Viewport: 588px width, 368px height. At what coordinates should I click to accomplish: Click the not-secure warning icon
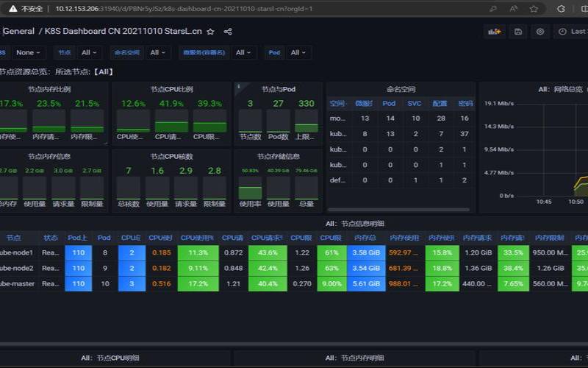tap(13, 9)
